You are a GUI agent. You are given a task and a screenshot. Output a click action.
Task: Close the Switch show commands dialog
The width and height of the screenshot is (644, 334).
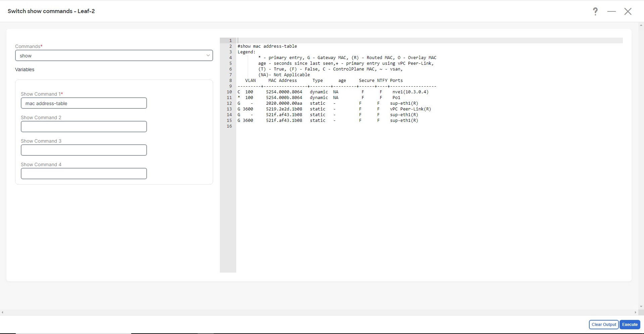628,11
